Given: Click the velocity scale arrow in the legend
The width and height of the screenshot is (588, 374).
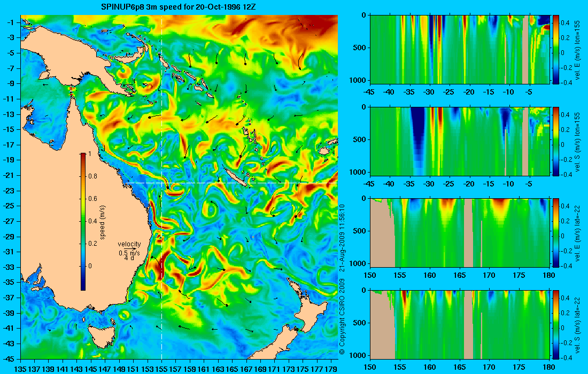Looking at the screenshot, I should pyautogui.click(x=129, y=248).
